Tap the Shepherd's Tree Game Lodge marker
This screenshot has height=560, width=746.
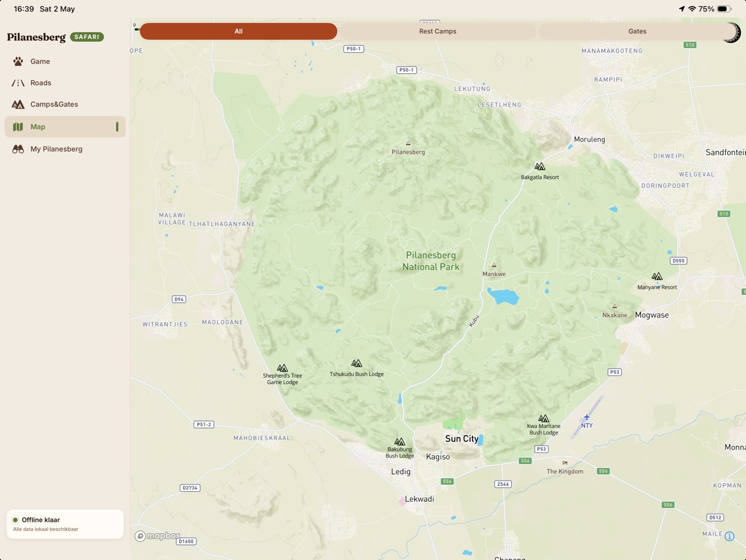pyautogui.click(x=282, y=368)
